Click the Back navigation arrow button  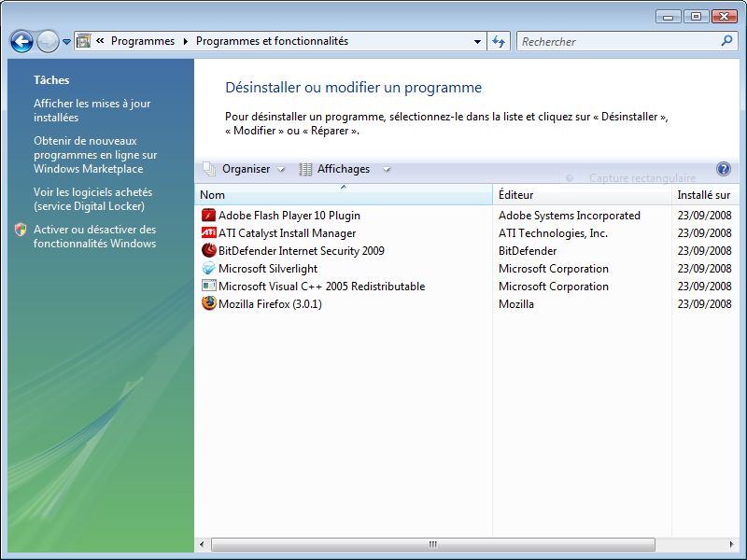pyautogui.click(x=21, y=41)
